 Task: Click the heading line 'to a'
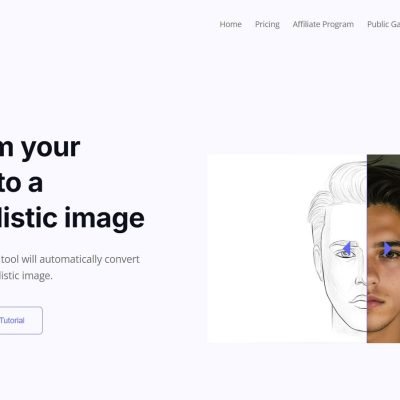pyautogui.click(x=21, y=183)
